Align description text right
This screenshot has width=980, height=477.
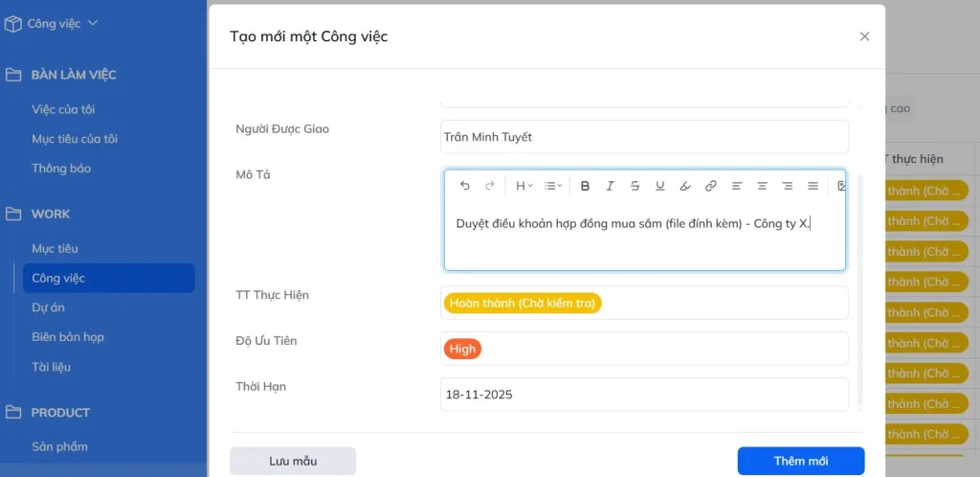(788, 186)
